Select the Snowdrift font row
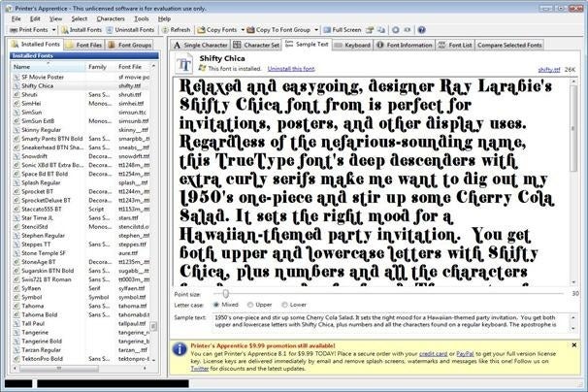The width and height of the screenshot is (588, 392). point(81,156)
